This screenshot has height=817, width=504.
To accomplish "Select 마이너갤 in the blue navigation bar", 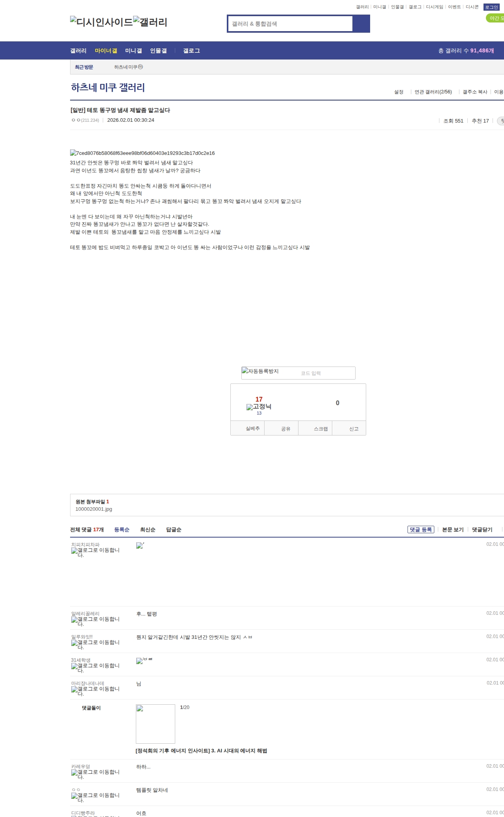I will coord(106,50).
